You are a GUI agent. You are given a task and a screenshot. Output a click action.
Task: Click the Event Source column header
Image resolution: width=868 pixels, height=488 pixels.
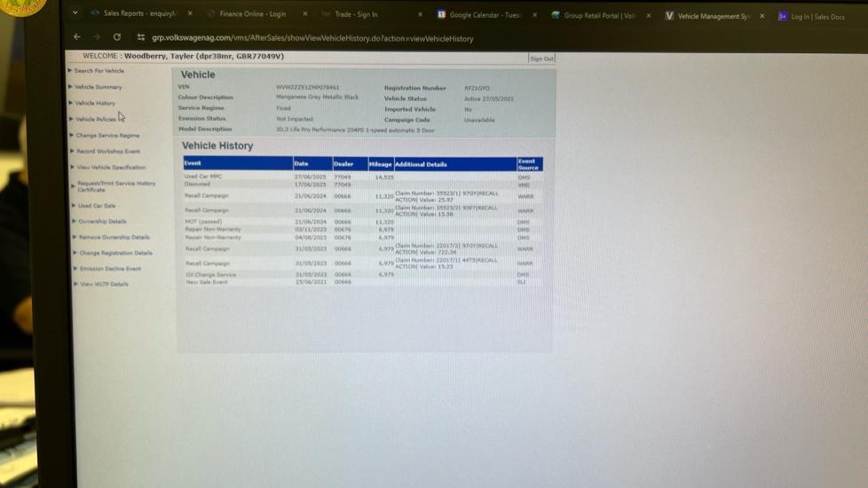click(x=529, y=164)
